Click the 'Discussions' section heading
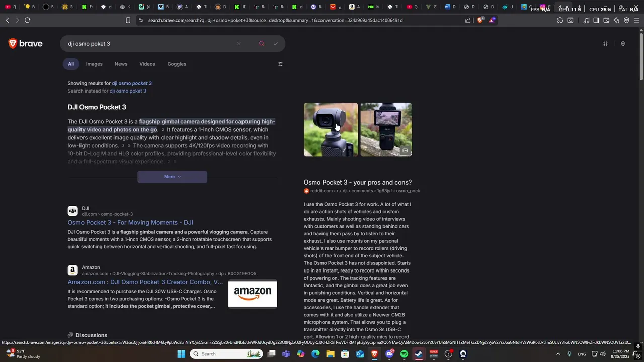Viewport: 644px width, 362px height. 91,335
